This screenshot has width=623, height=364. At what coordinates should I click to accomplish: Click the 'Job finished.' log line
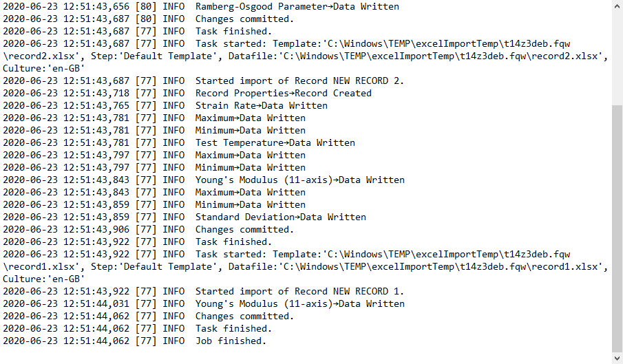[x=230, y=341]
